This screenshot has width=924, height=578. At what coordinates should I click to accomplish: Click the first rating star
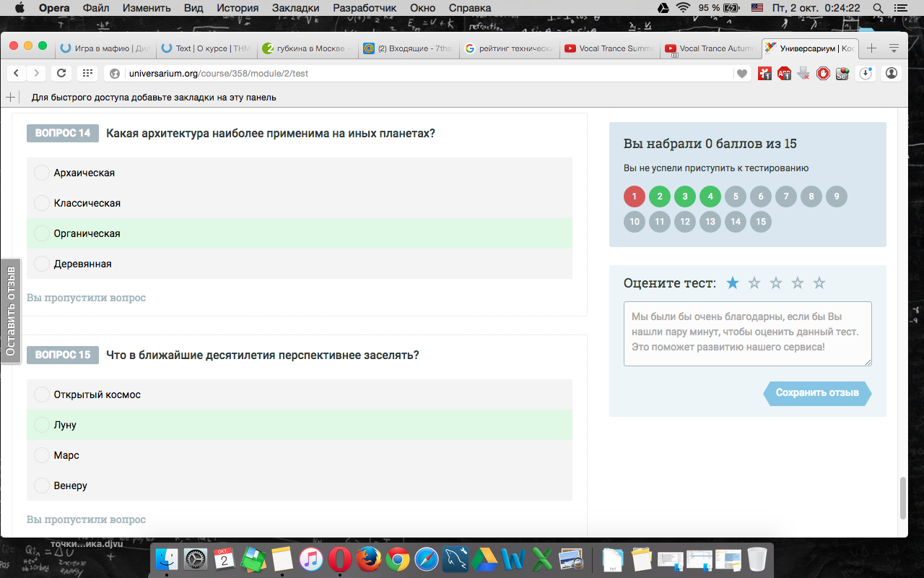tap(733, 283)
